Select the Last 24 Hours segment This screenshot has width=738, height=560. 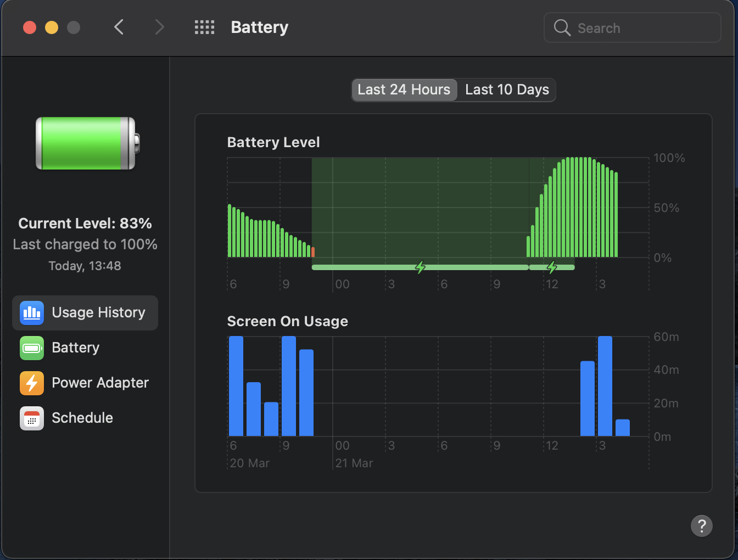coord(404,90)
